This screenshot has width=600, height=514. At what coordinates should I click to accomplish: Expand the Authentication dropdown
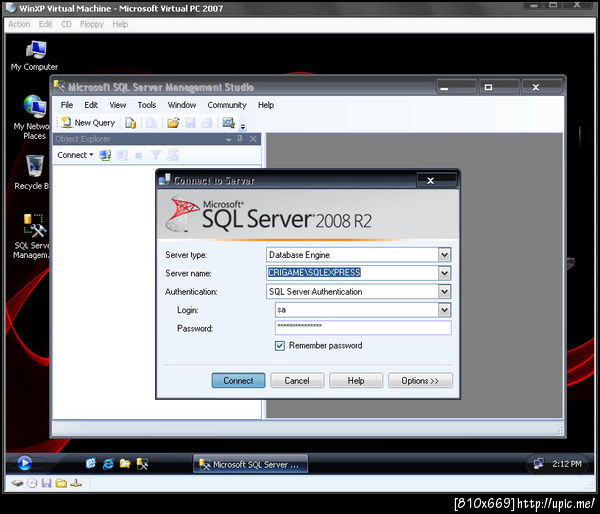click(x=444, y=292)
